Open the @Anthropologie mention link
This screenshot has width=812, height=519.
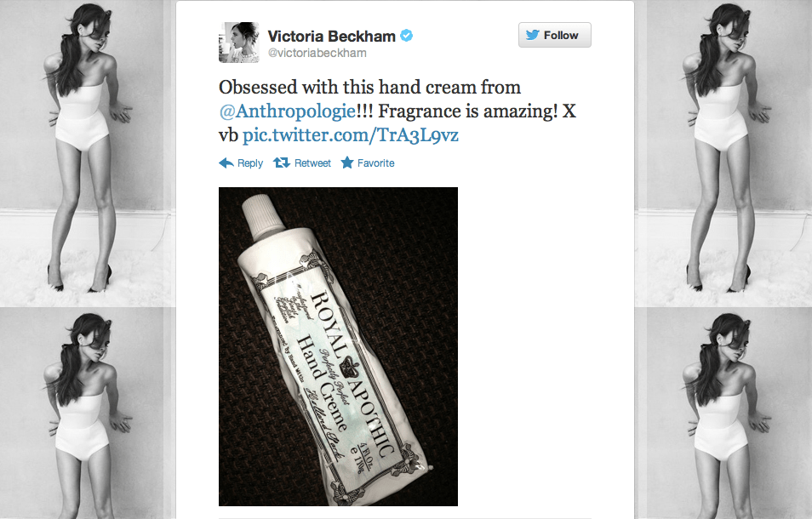(287, 111)
